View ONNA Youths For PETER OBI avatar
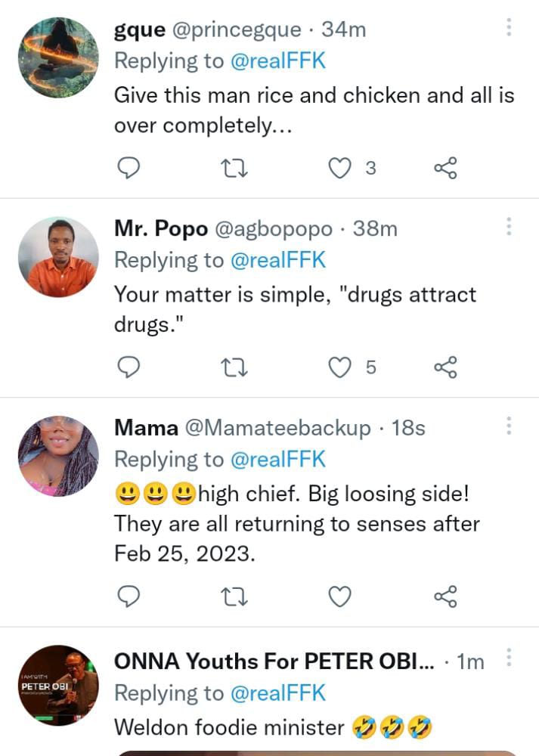Image resolution: width=539 pixels, height=756 pixels. (x=58, y=685)
